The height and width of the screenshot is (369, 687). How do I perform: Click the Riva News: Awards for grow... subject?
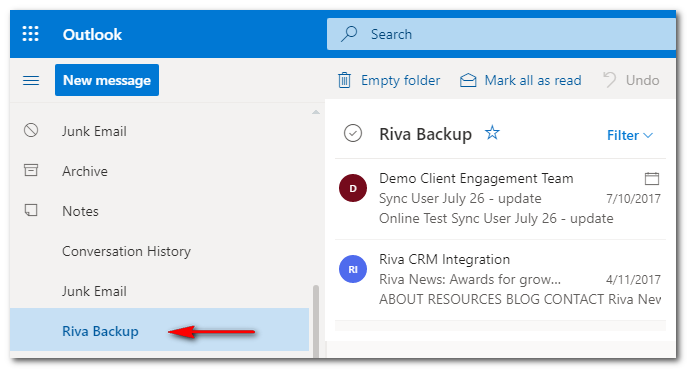470,279
